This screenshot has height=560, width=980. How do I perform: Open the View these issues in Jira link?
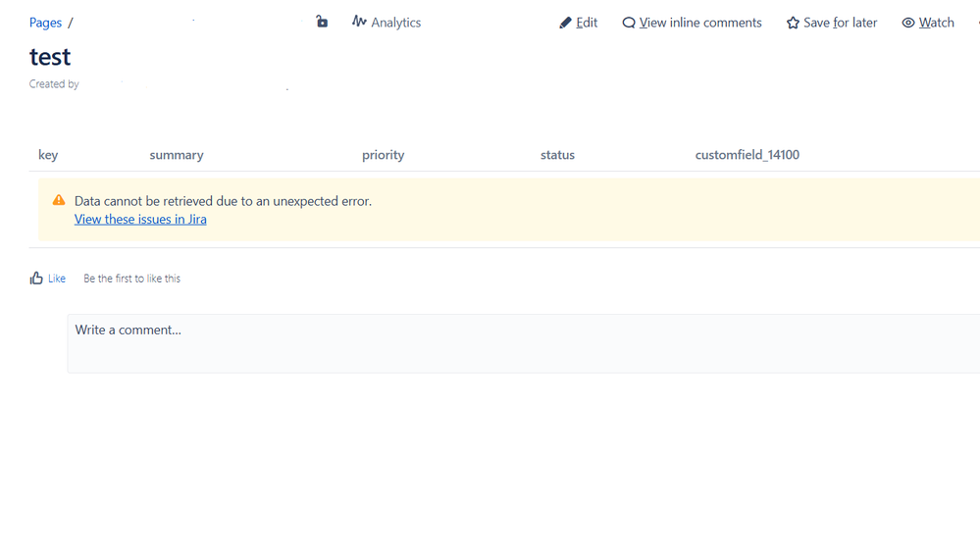[x=140, y=219]
